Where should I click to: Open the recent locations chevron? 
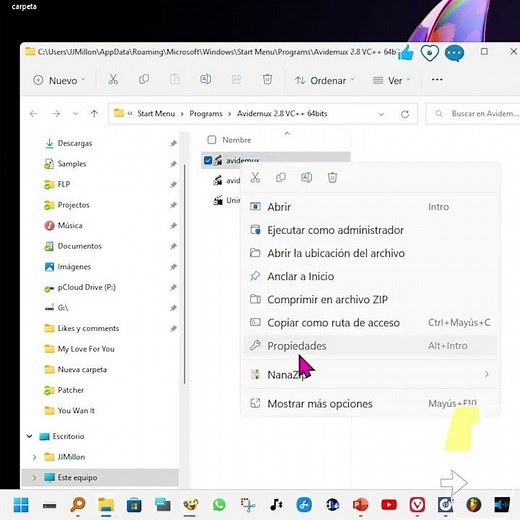pos(76,114)
